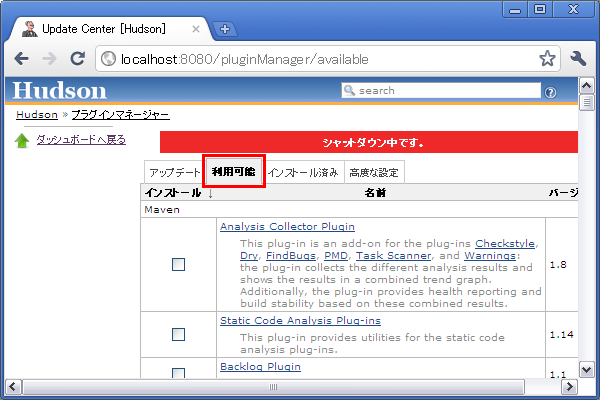Click the シャットダウン中です red banner
The height and width of the screenshot is (400, 600).
(x=369, y=142)
